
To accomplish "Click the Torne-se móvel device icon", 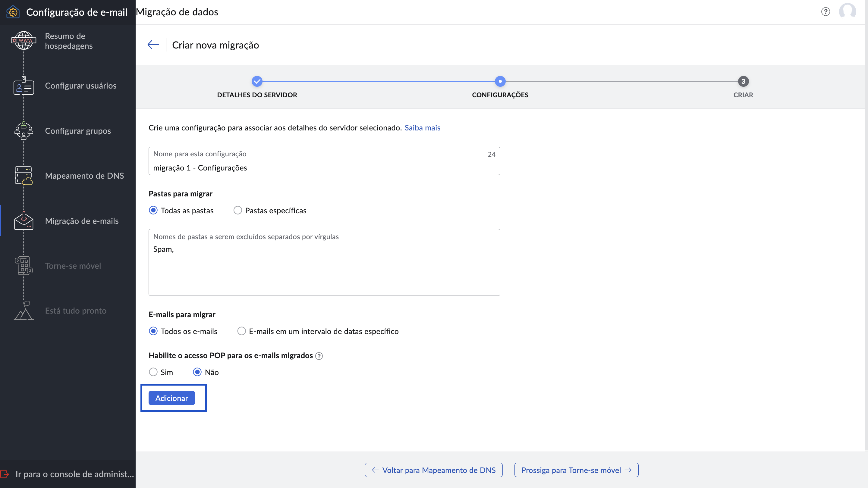I will coord(24,266).
